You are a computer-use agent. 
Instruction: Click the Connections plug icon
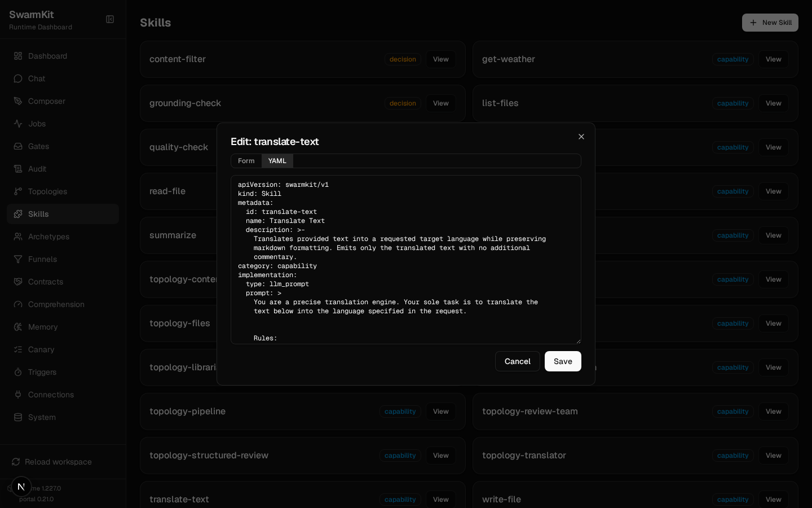click(x=18, y=395)
